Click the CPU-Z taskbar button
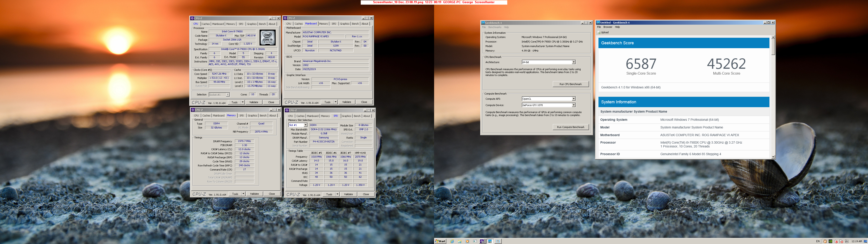Screen dimensions: 868x244 coord(482,241)
